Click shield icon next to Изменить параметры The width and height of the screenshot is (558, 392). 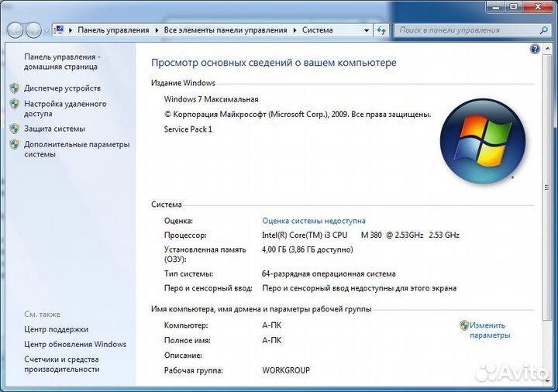(x=464, y=325)
